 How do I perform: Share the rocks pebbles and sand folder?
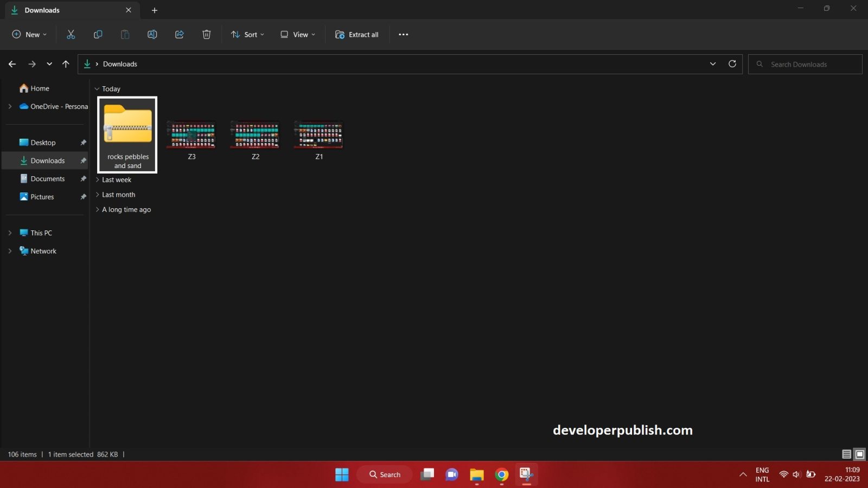[179, 34]
